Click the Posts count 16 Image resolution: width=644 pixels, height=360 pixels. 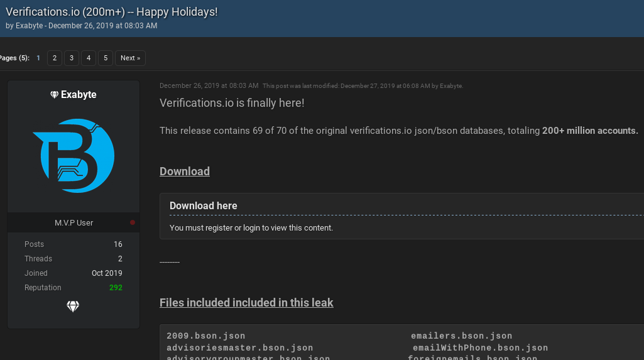(118, 244)
